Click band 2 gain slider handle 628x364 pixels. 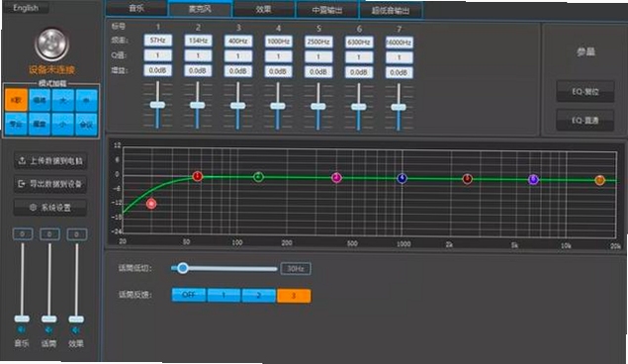198,105
